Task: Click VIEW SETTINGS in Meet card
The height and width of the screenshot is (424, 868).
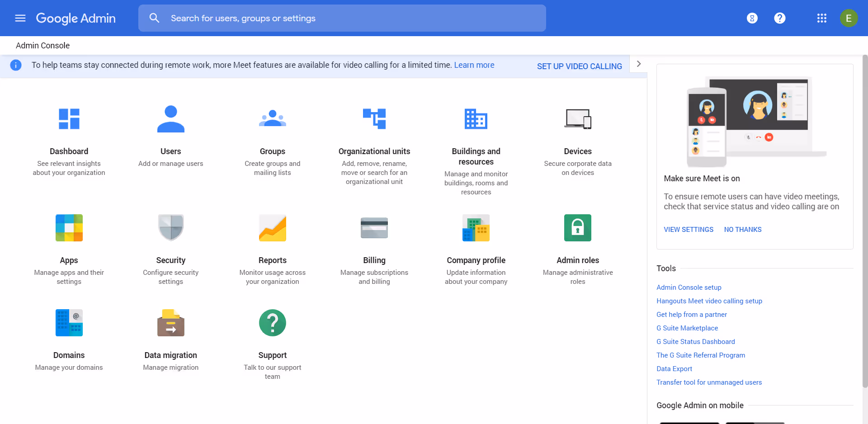Action: click(689, 230)
